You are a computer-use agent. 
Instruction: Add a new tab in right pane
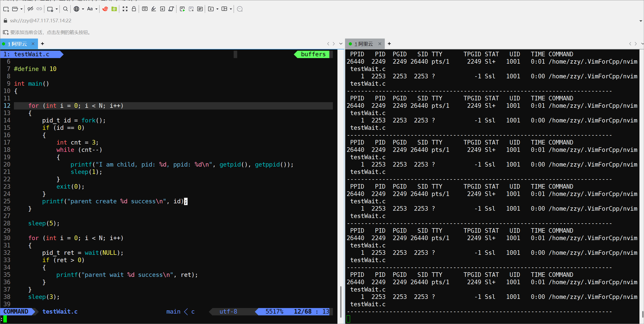pos(389,44)
